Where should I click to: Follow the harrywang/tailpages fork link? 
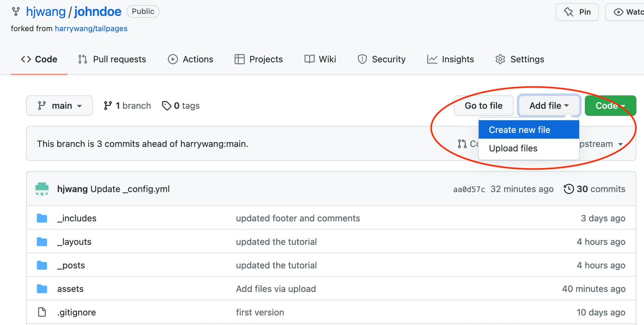tap(91, 29)
